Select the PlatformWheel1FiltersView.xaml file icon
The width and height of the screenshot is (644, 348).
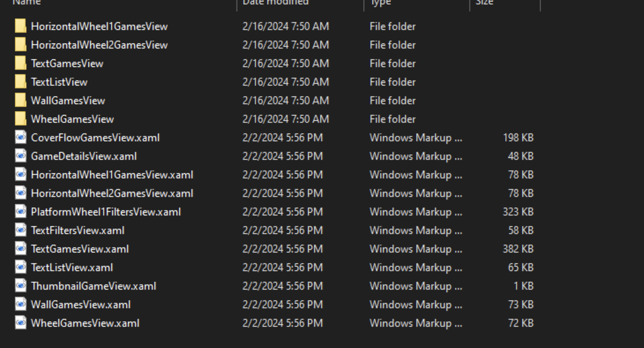pyautogui.click(x=20, y=212)
